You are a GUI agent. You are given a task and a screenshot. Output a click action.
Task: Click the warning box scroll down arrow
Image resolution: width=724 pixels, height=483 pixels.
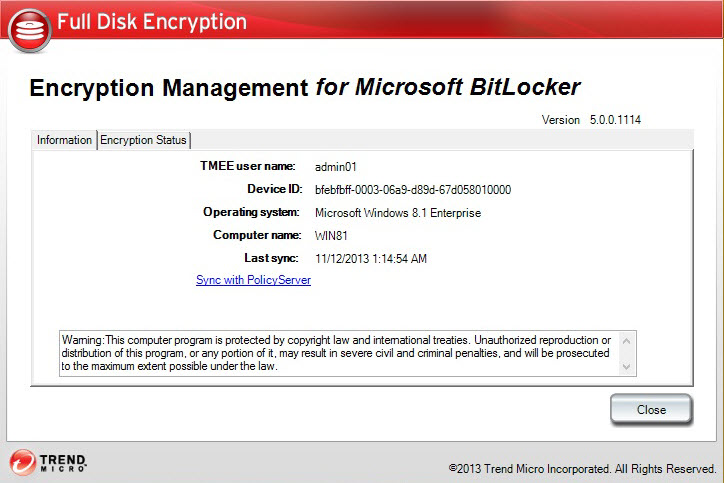(x=627, y=367)
